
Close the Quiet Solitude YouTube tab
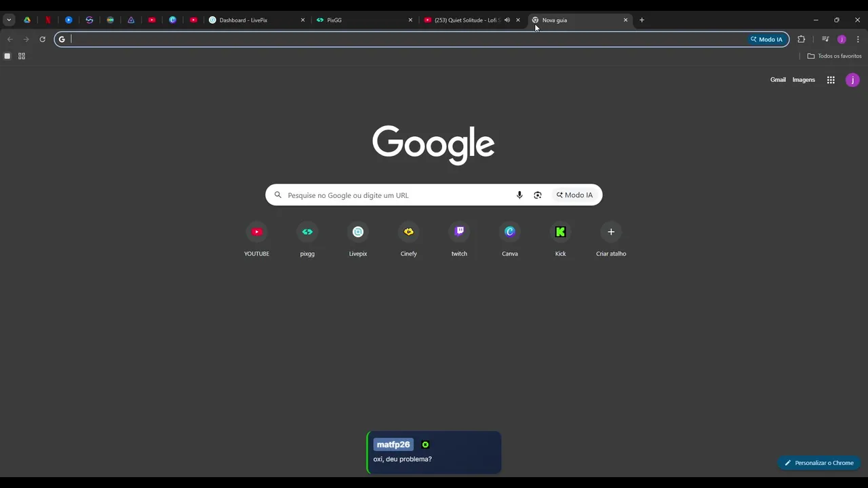click(518, 20)
